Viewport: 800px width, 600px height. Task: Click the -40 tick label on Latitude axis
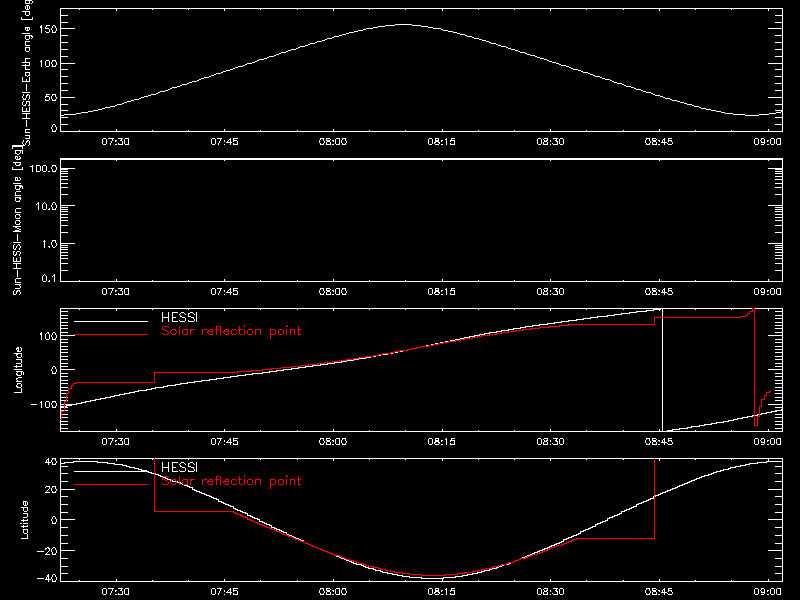click(x=47, y=578)
